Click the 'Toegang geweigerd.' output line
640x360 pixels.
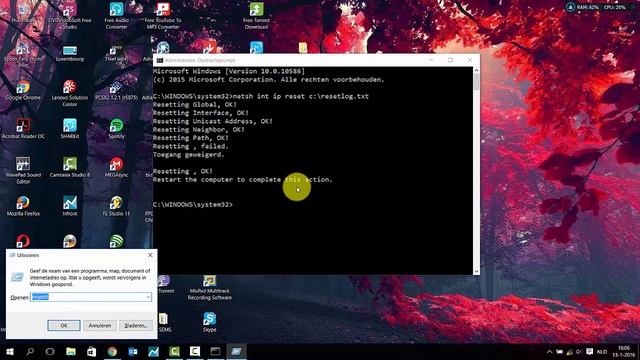[x=189, y=155]
